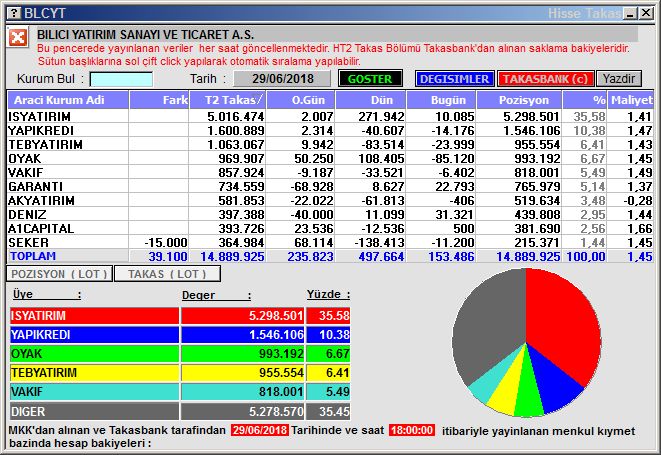Select the TEBYATIRIM row in the table
Image resolution: width=661 pixels, height=455 pixels.
330,144
